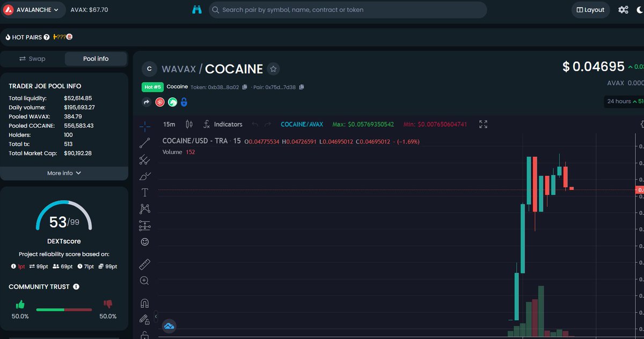The image size is (644, 339).
Task: Toggle stay in drawing mode pencil
Action: (144, 319)
